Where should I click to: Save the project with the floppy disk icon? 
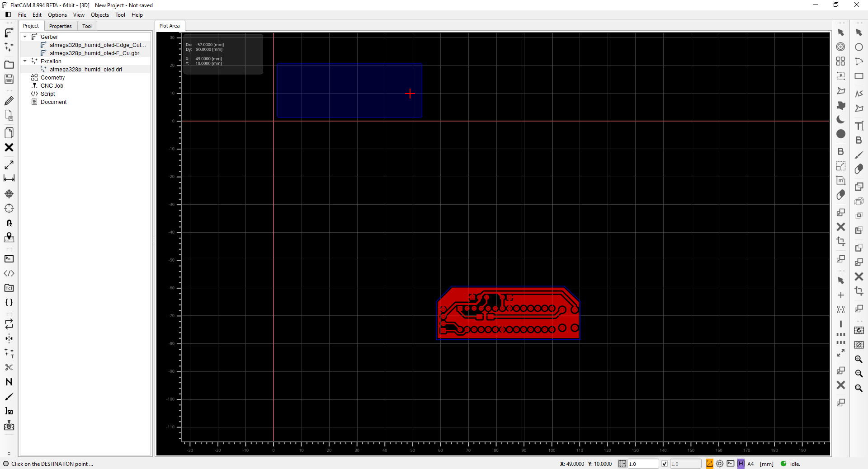pyautogui.click(x=9, y=79)
